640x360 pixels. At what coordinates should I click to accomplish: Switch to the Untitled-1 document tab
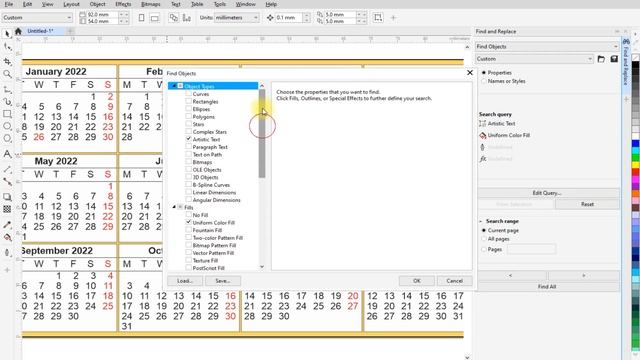40,31
